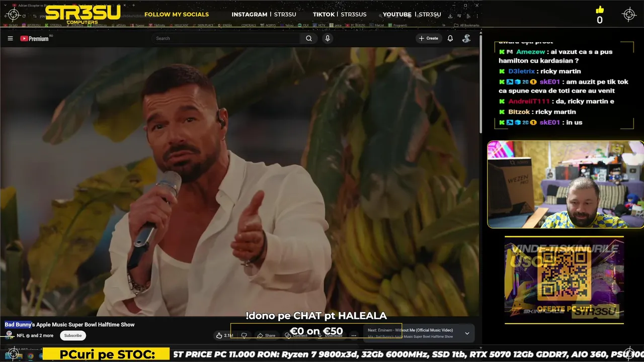Open the ENEBA bookmark
Image resolution: width=644 pixels, height=362 pixels.
pyautogui.click(x=225, y=25)
